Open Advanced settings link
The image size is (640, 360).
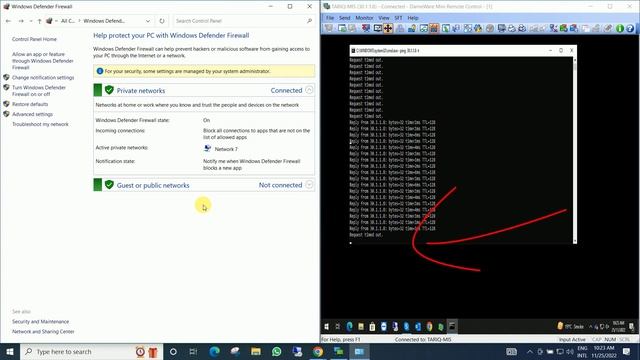[x=32, y=114]
